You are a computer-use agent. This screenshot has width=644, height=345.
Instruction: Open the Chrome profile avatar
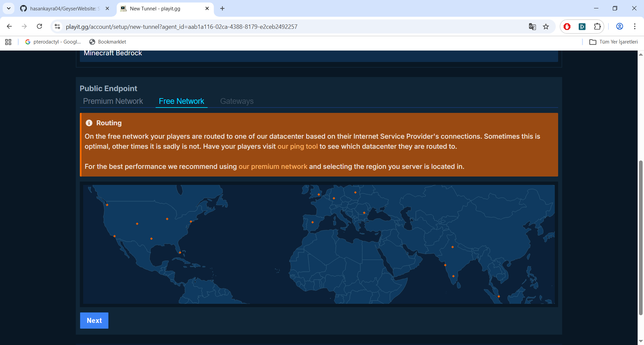point(620,26)
